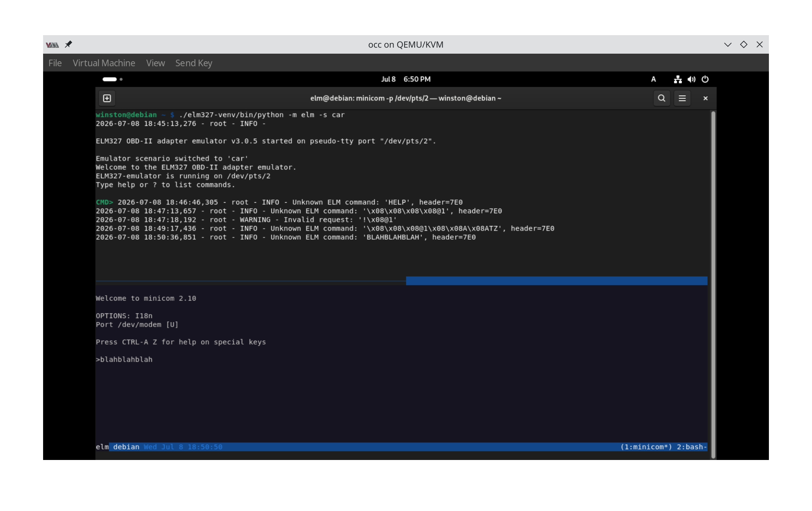Click 'occ on QEMU/KVM' window title
Viewport: 812px width, 511px height.
pos(406,45)
